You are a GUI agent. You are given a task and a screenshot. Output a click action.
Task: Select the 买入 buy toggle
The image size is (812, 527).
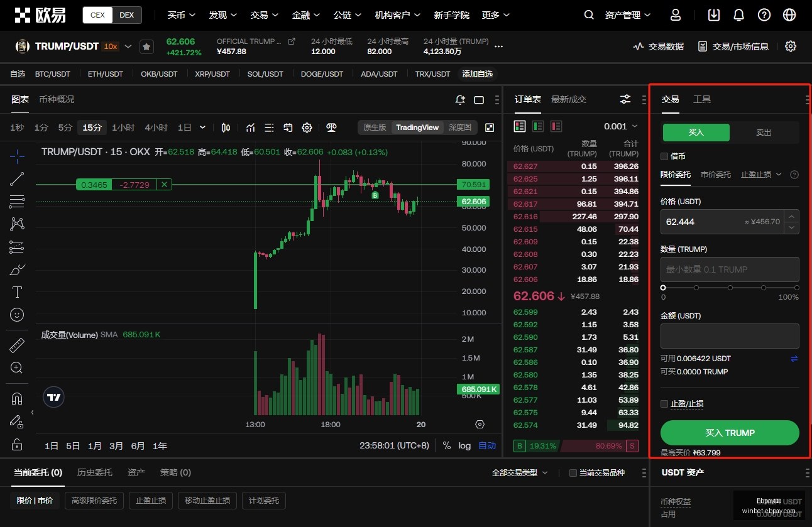696,133
